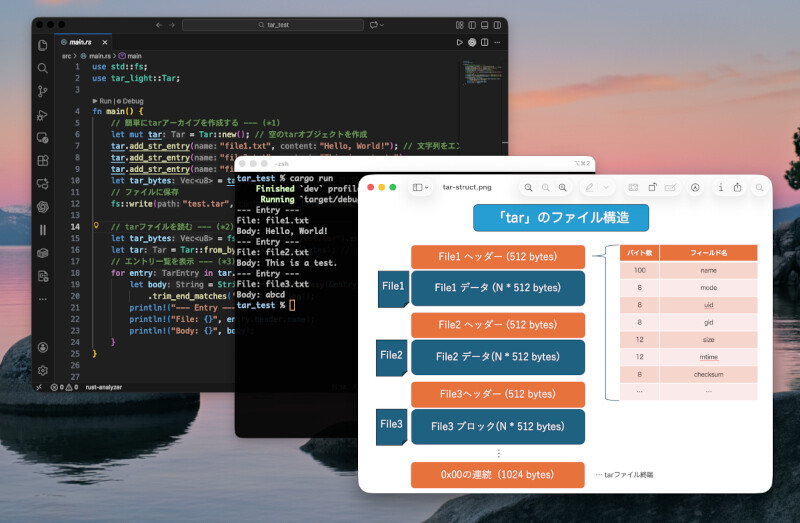Click the 0x00の連続 (1024 bytes) box

tap(498, 475)
